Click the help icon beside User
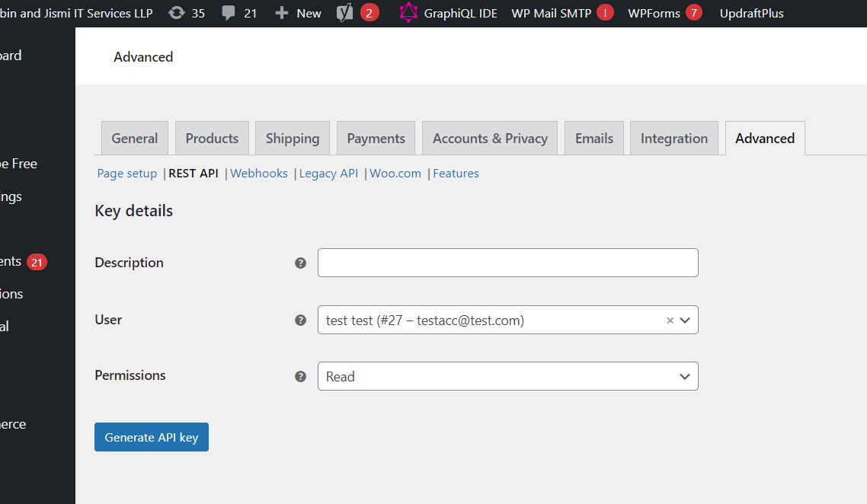 tap(300, 320)
